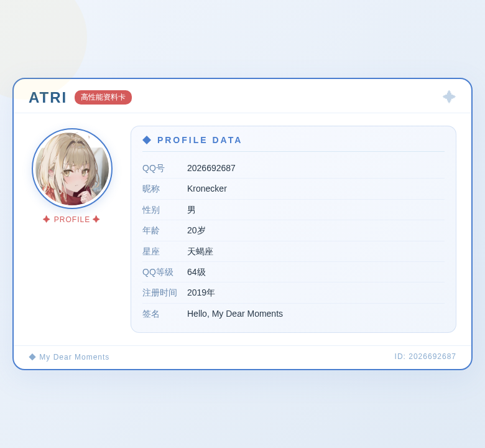485x448 pixels.
Task: Click the footer My Dear Moments text
Action: tap(74, 357)
